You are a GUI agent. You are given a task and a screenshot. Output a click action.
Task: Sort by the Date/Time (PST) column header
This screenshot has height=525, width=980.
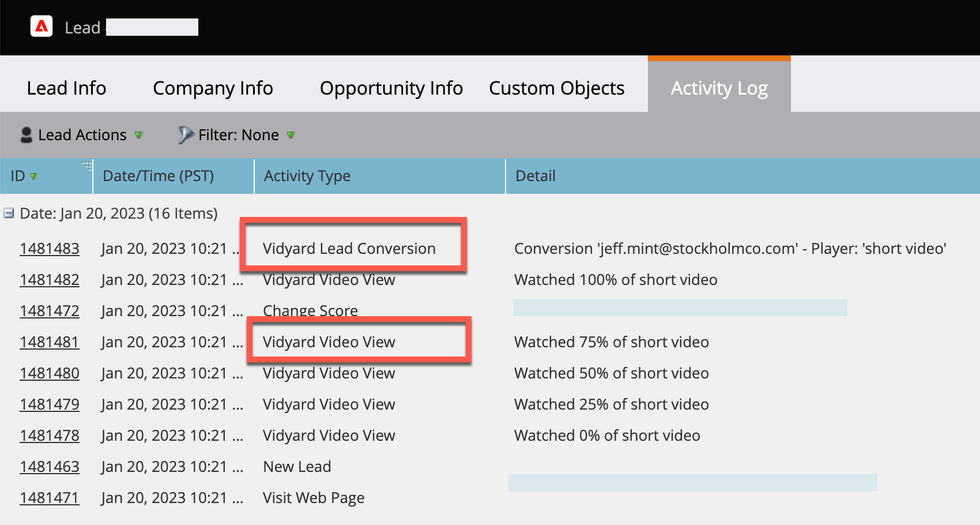pos(158,176)
